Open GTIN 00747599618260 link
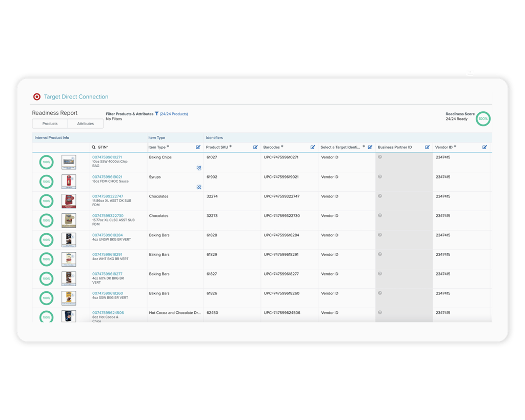The height and width of the screenshot is (420, 525). click(x=108, y=293)
